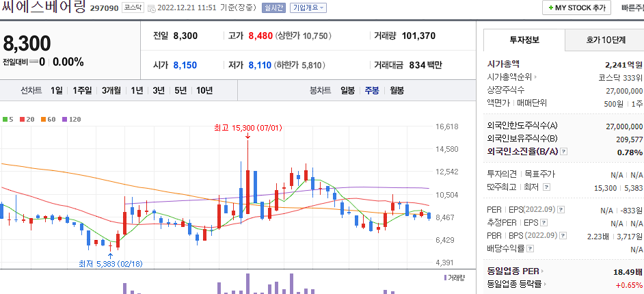
Task: Click the 거래량 value 101,370
Action: coord(418,36)
